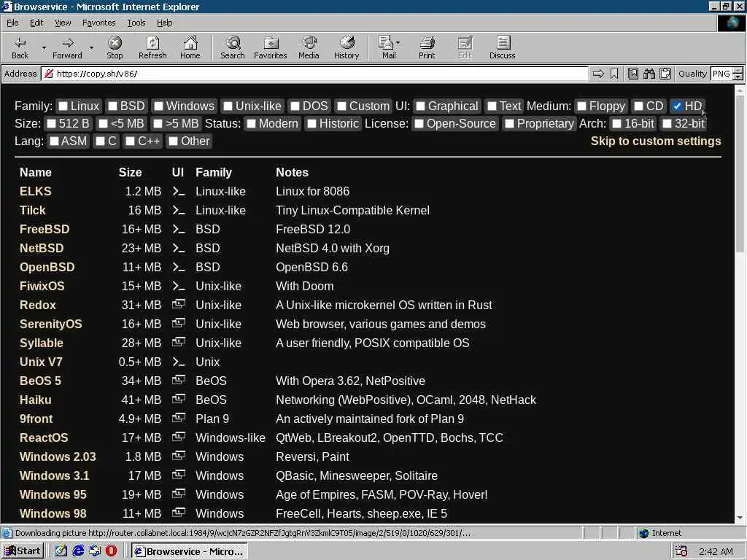Click the vertical scrollbar down arrow

[740, 518]
